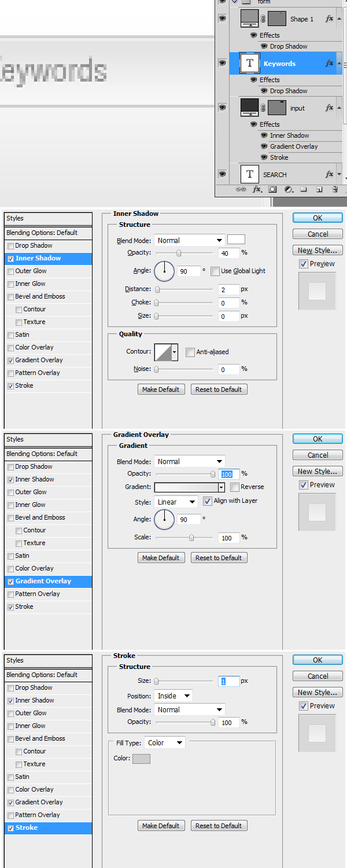Enable Use Global Light checkbox
The image size is (347, 868).
tap(215, 271)
